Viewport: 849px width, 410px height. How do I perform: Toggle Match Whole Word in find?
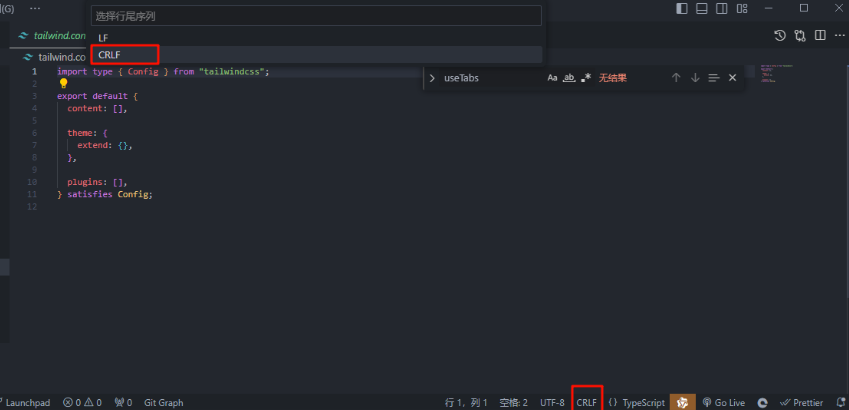tap(569, 78)
